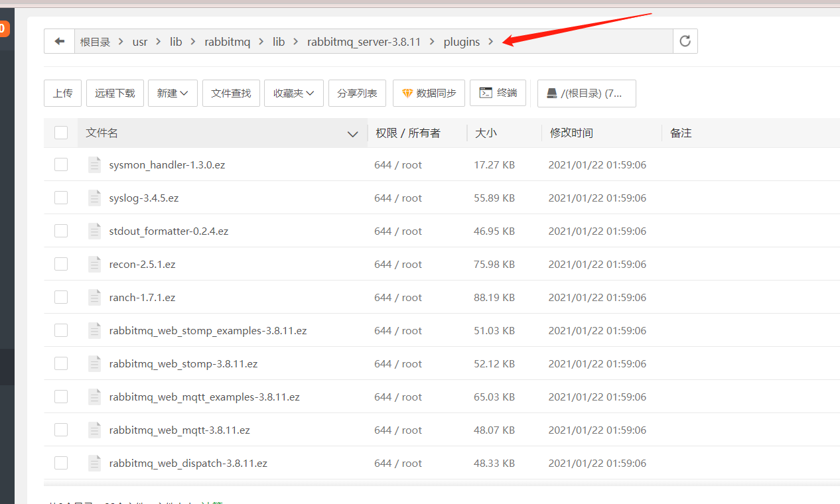Screen dimensions: 840x504
Task: Check the rabbitmq_web_mqtt_examples-3.8.11.ez checkbox
Action: coord(61,397)
